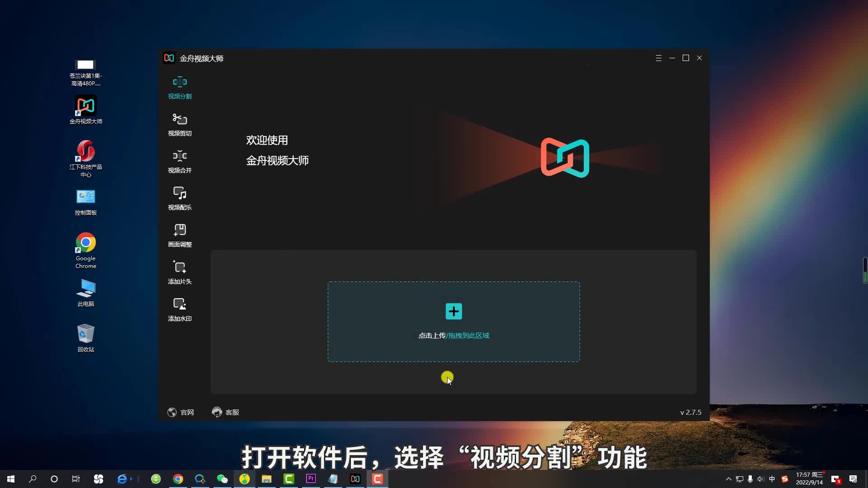The width and height of the screenshot is (868, 488).
Task: Open the 视频合并 (video merge) tool
Action: click(x=179, y=162)
